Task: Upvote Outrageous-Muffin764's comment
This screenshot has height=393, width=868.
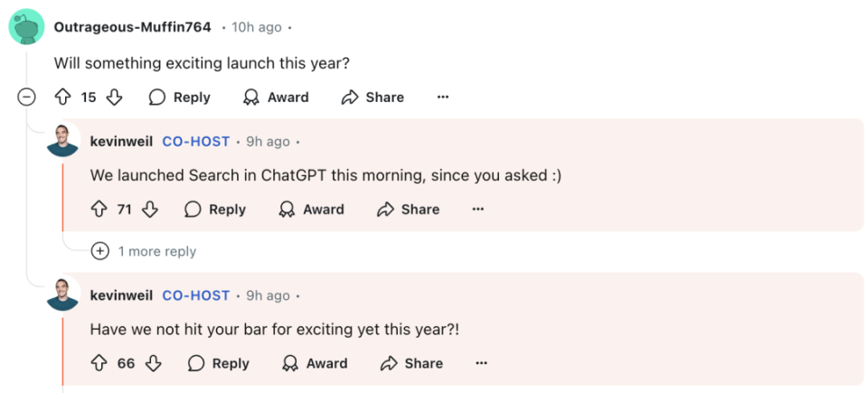Action: pos(62,98)
